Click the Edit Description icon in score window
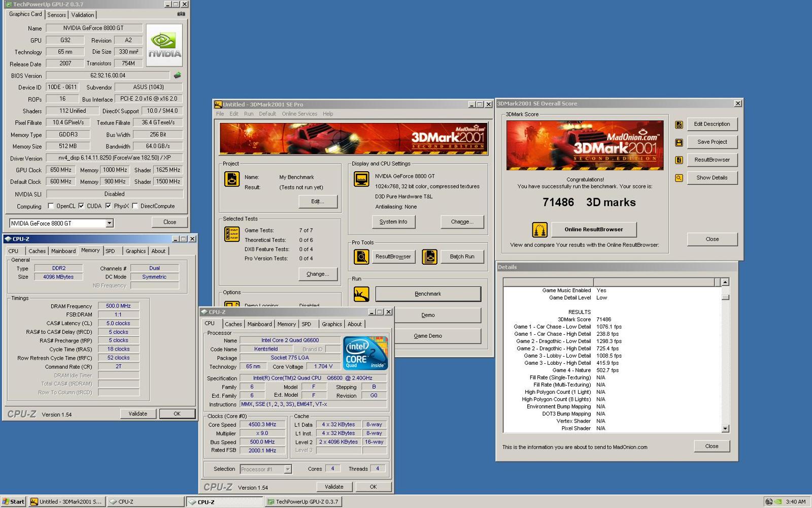 point(679,124)
